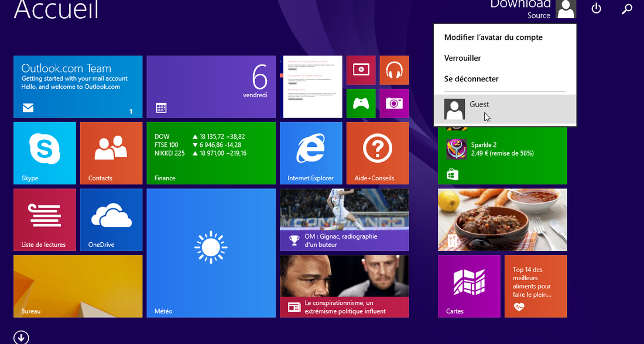Open the Bureau desktop tile
This screenshot has height=344, width=644.
pos(78,286)
